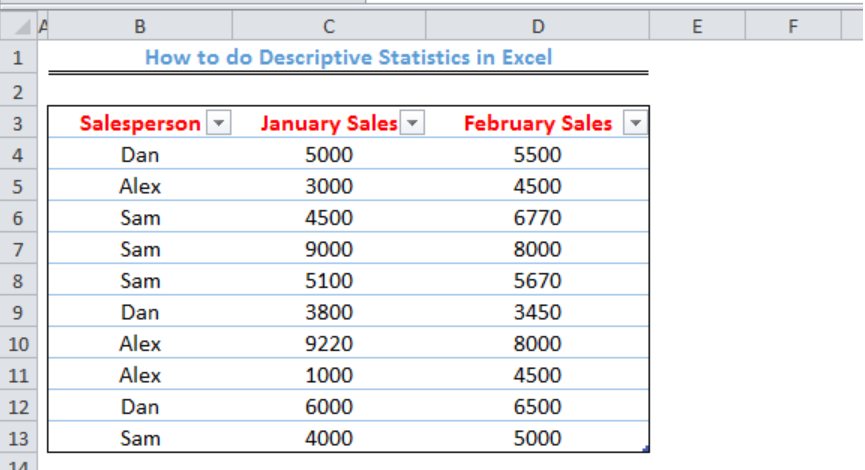865x470 pixels.
Task: Select February Sales value 3450
Action: point(538,312)
